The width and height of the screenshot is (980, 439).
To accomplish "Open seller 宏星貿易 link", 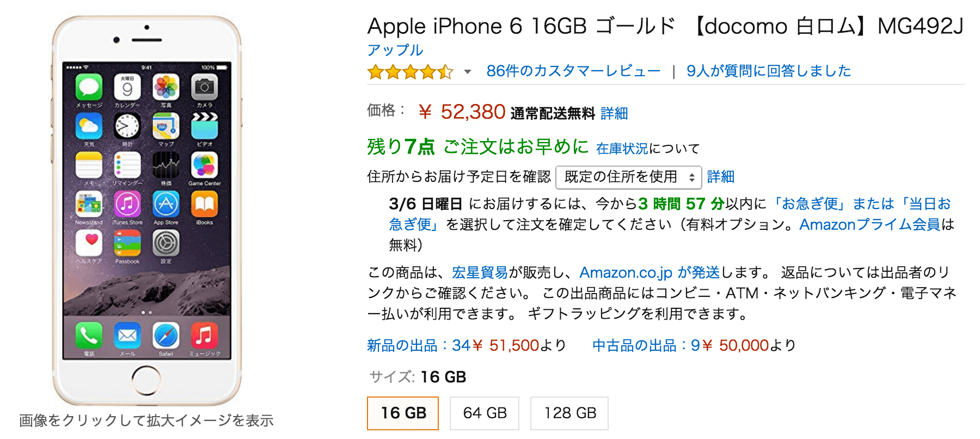I will [x=480, y=272].
